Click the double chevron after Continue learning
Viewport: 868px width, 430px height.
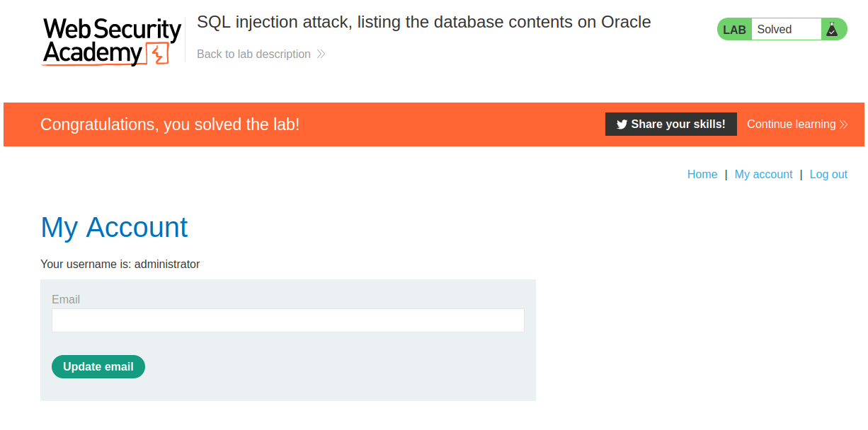click(843, 124)
